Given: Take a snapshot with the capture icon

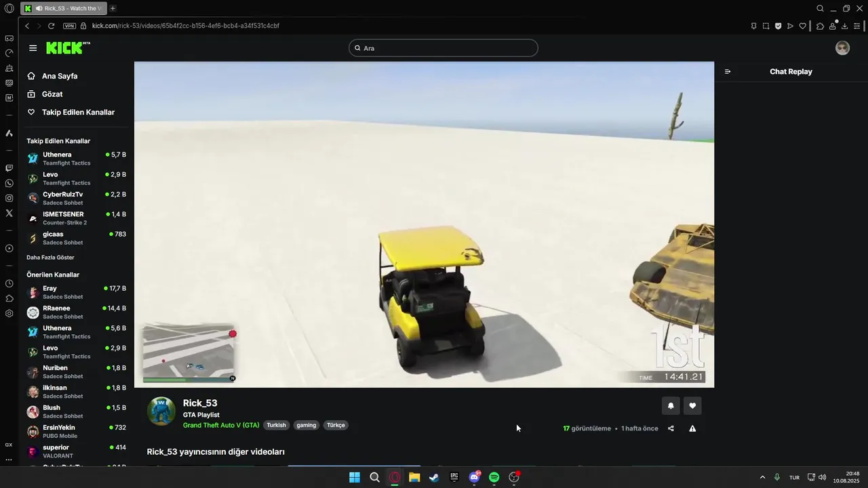Looking at the screenshot, I should [766, 26].
